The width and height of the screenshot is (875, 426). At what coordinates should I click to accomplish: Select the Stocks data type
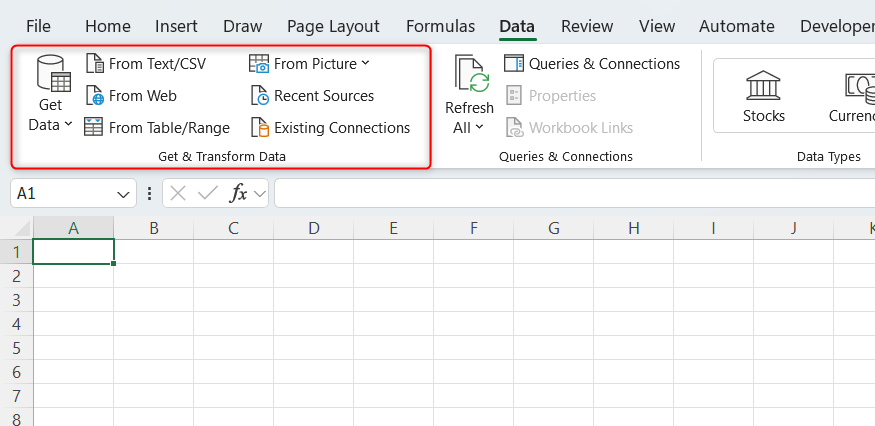tap(763, 95)
